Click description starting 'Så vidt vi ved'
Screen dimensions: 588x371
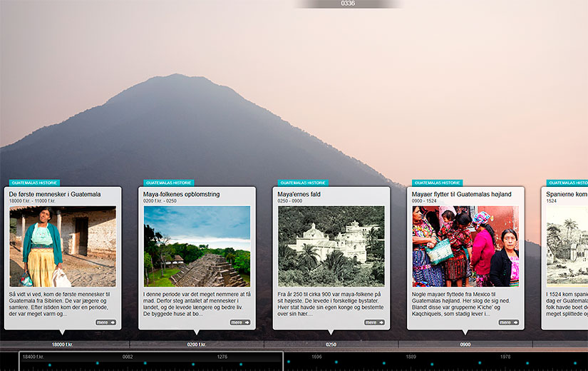coord(60,304)
